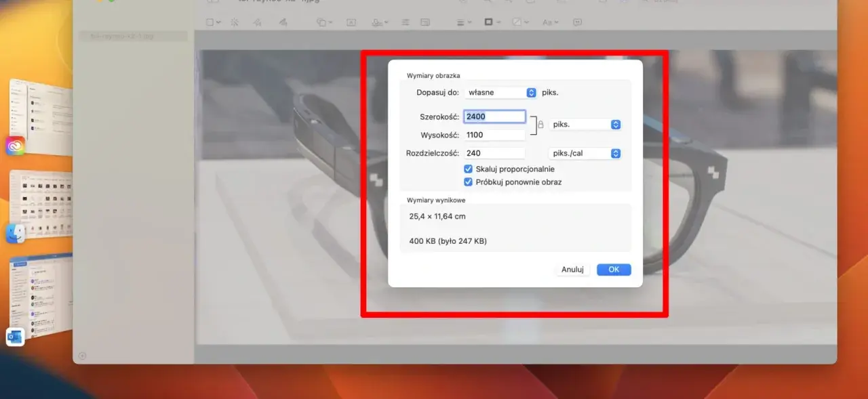Click the Creative Cloud app icon
Screen dimensions: 868x399
click(16, 146)
